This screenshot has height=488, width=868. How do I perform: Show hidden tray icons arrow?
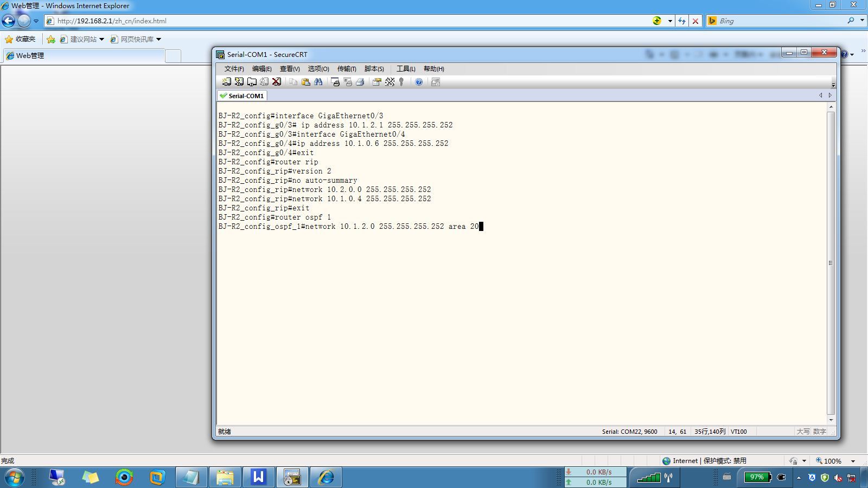pos(799,478)
